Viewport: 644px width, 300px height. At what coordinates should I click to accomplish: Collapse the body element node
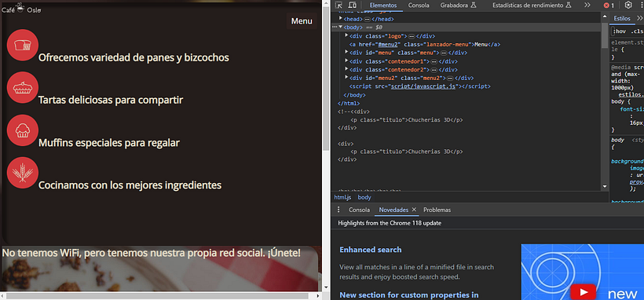(x=341, y=27)
